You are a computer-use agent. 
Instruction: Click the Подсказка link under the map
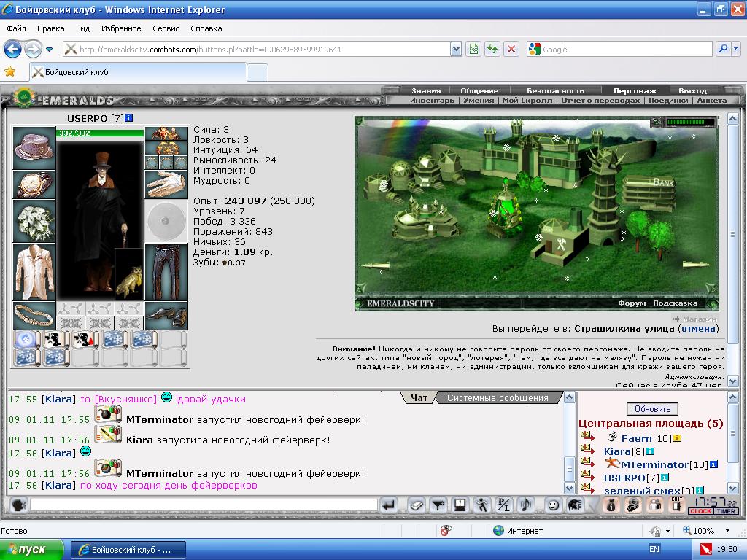pyautogui.click(x=675, y=303)
